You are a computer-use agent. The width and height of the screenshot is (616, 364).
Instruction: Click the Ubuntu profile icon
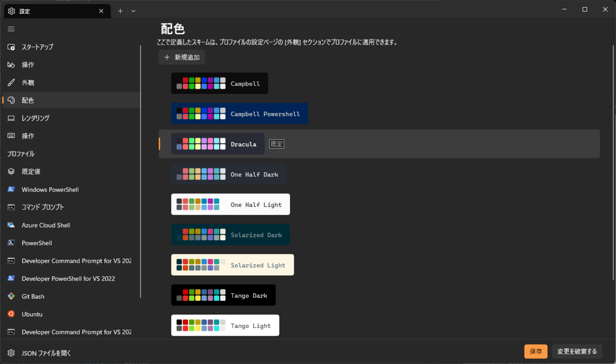pos(11,314)
